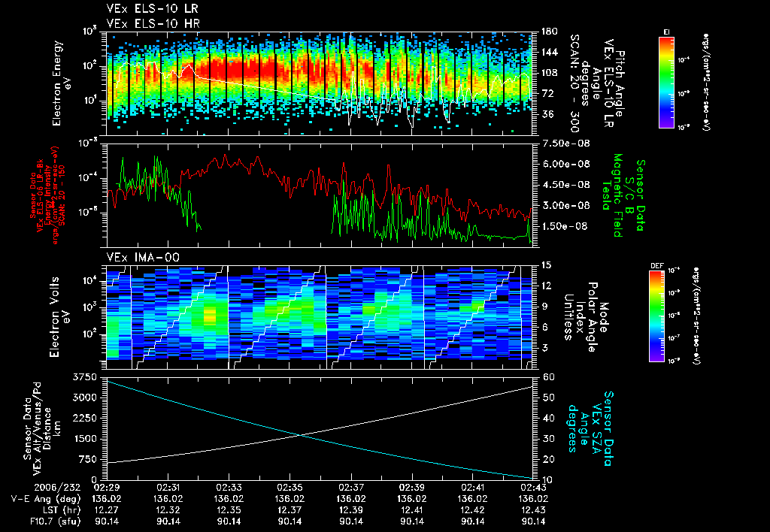Click the El color scale bar
This screenshot has height=532, width=770.
(x=666, y=82)
